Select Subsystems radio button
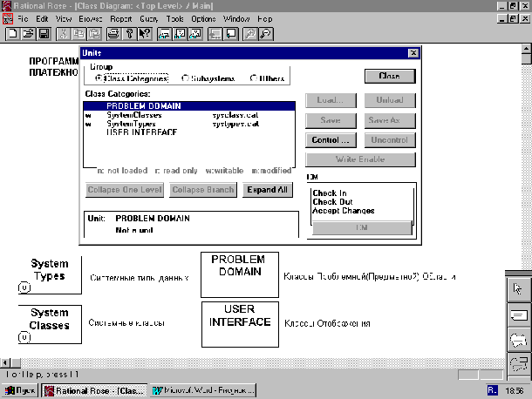This screenshot has height=399, width=532. point(185,78)
